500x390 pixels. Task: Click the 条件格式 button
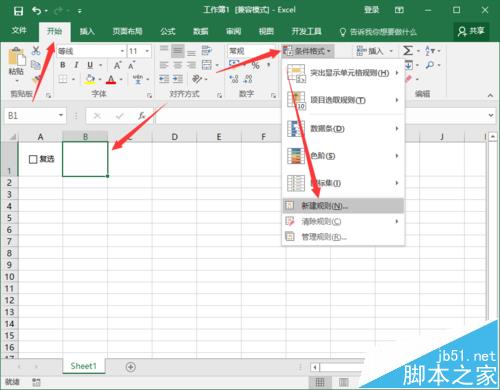[307, 51]
